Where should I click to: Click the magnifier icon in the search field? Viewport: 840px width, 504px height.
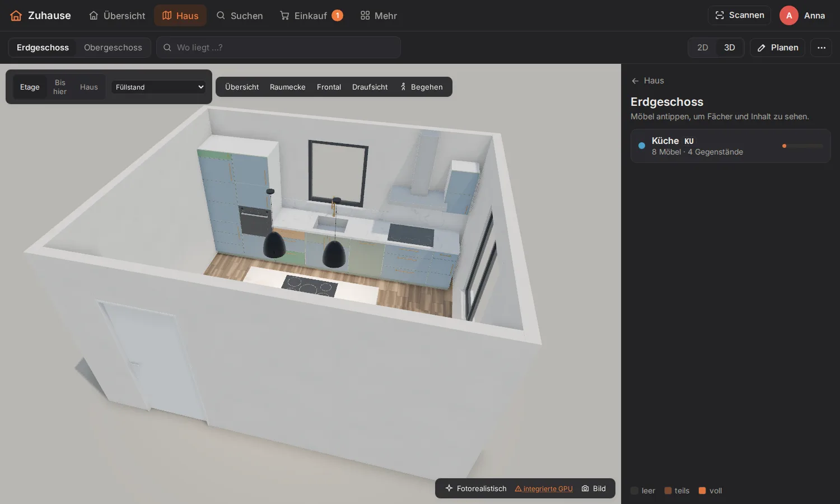coord(167,48)
